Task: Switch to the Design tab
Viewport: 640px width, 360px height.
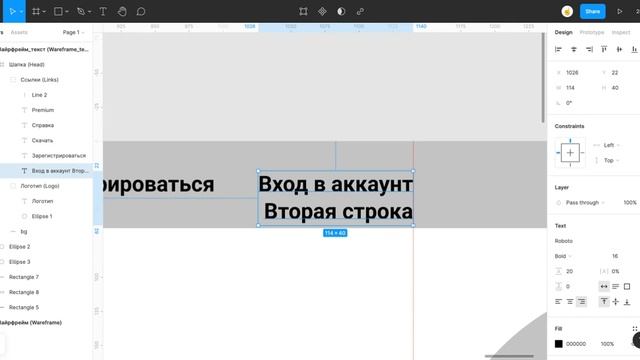Action: (563, 32)
